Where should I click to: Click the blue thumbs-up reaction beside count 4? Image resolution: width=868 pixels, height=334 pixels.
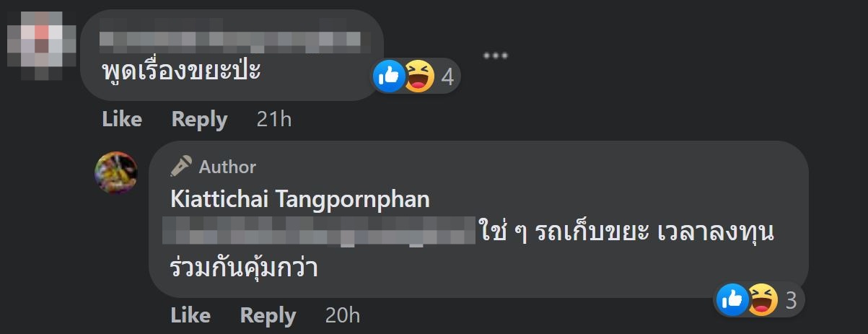click(390, 75)
